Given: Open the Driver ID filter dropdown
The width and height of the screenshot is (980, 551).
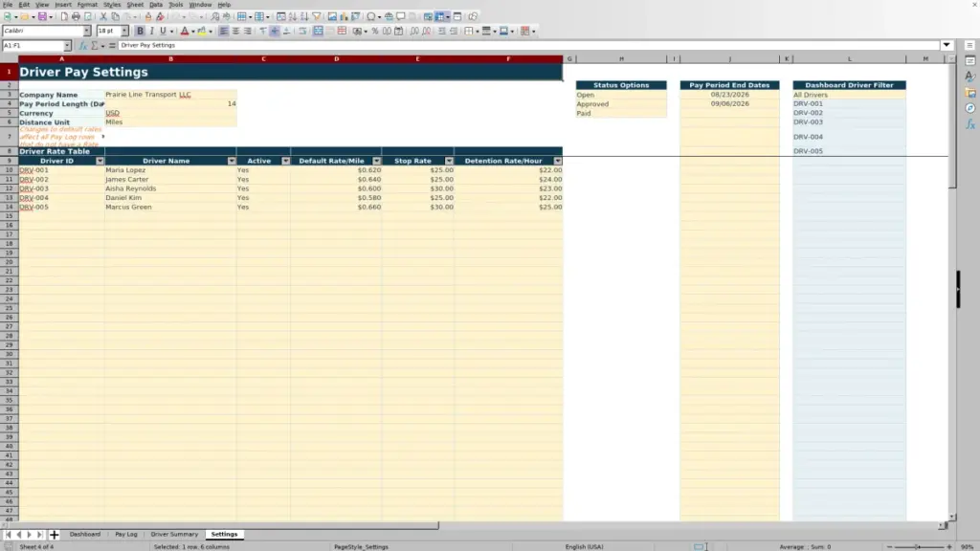Looking at the screenshot, I should 100,161.
